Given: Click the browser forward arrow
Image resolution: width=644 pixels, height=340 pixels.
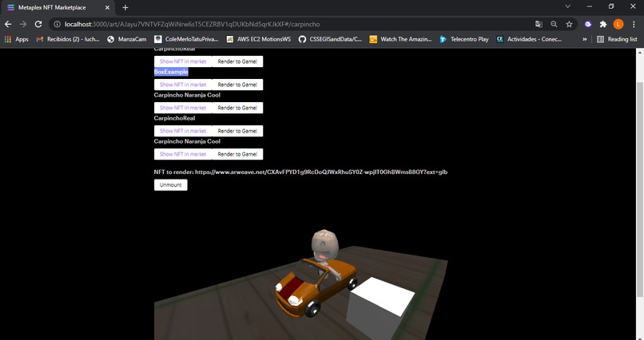Looking at the screenshot, I should pyautogui.click(x=23, y=24).
